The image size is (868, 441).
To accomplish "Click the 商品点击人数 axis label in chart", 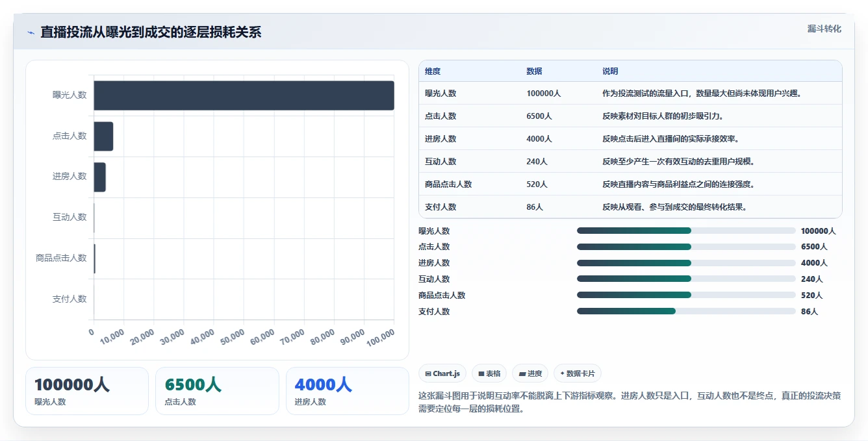I will point(61,258).
